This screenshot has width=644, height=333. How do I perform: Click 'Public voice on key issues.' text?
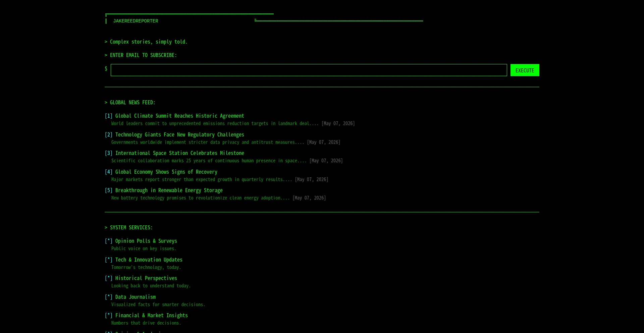[x=144, y=248]
